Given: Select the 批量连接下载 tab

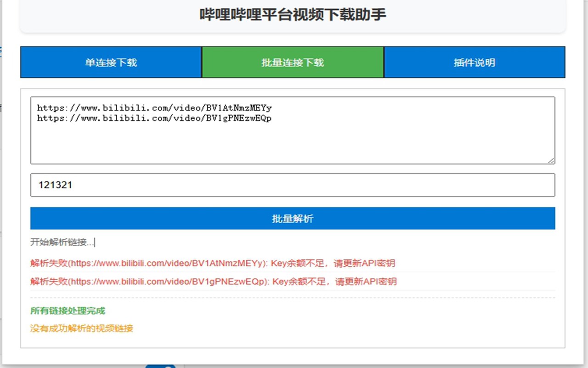Looking at the screenshot, I should (x=293, y=62).
